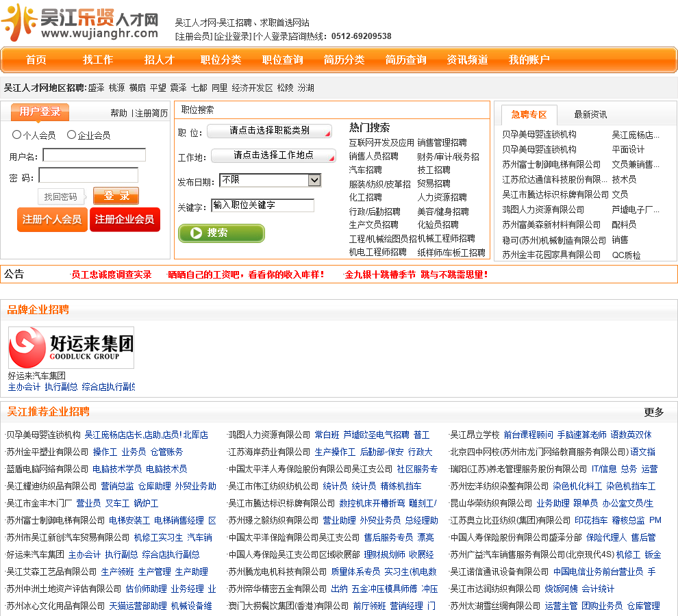Click the 主办会计 link under 好运来汽车集团 brand
This screenshot has height=616, width=678.
click(x=24, y=387)
